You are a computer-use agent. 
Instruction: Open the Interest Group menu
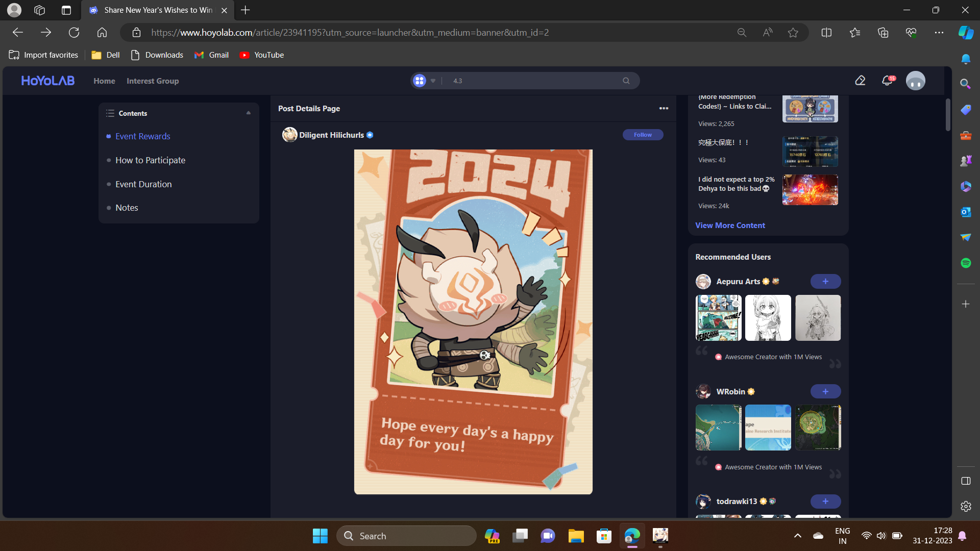click(x=153, y=81)
